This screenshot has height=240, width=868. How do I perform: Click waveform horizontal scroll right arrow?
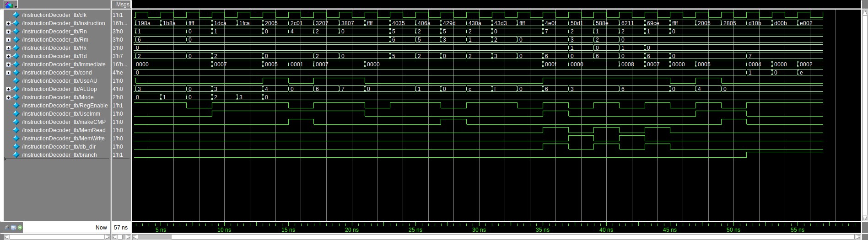858,237
